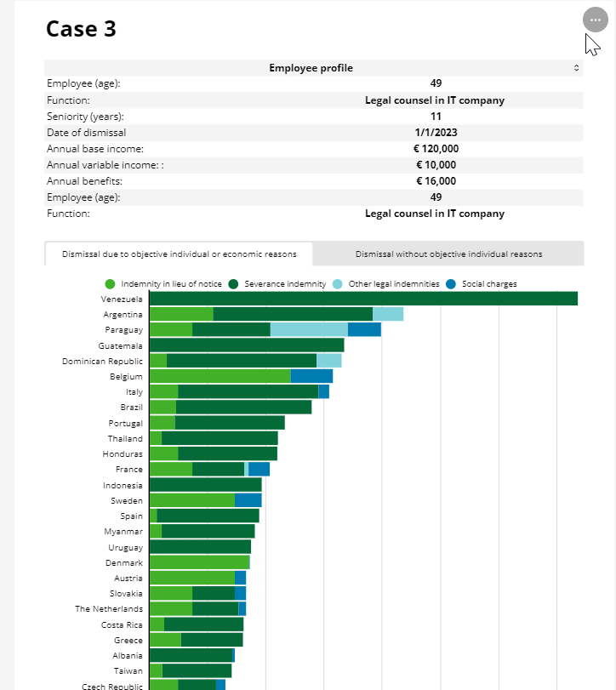Click the Venezuela severance indemnity bar

point(363,299)
